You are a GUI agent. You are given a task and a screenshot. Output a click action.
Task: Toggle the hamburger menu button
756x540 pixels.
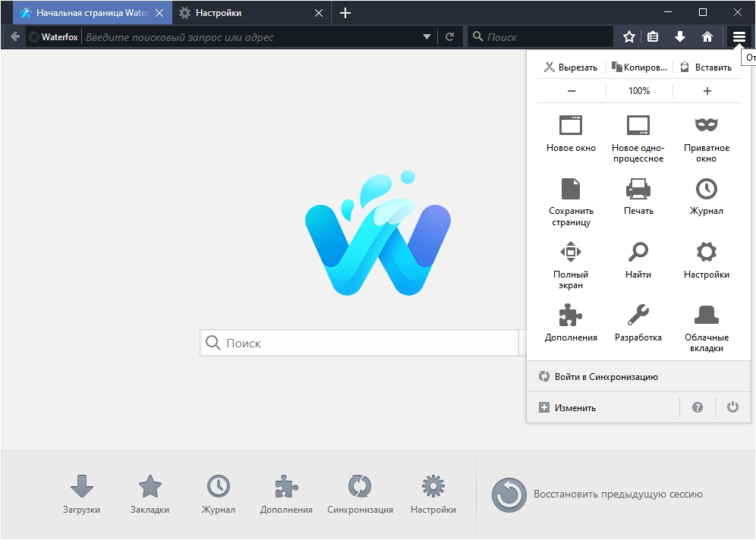(x=739, y=36)
